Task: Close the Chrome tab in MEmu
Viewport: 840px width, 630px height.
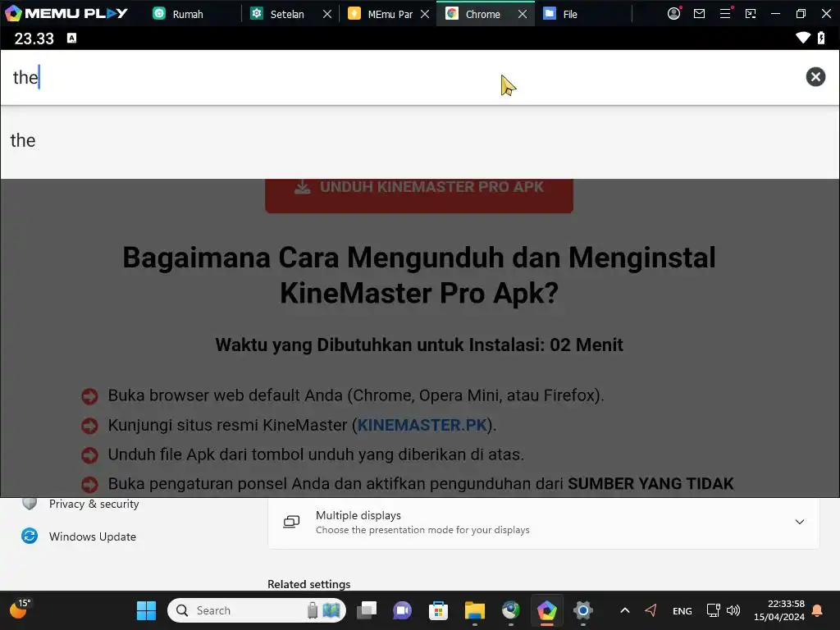Action: coord(523,15)
